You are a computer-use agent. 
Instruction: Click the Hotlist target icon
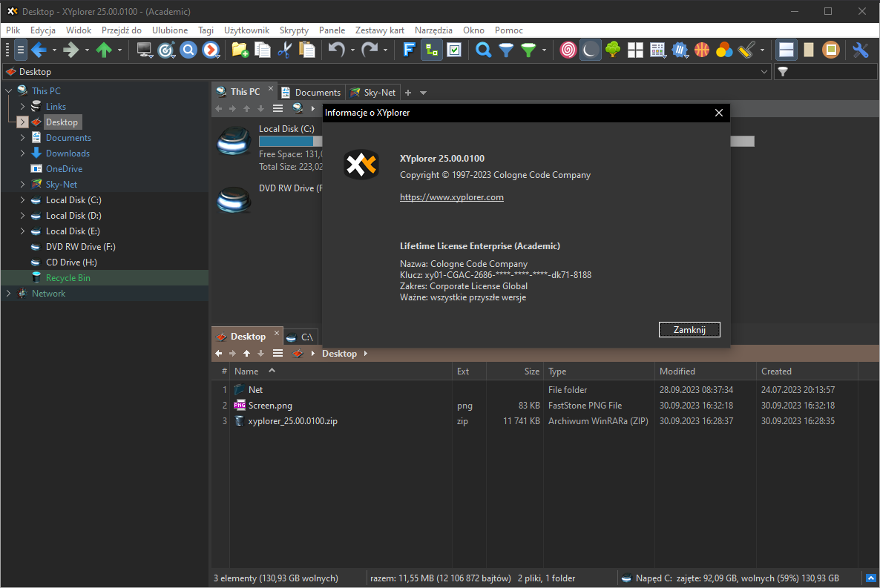pos(166,50)
